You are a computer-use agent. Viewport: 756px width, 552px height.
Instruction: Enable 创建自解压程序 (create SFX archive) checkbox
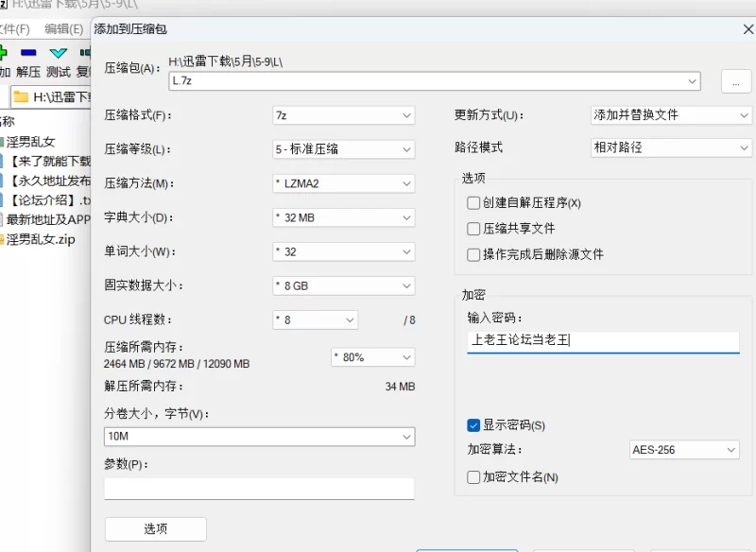coord(473,203)
